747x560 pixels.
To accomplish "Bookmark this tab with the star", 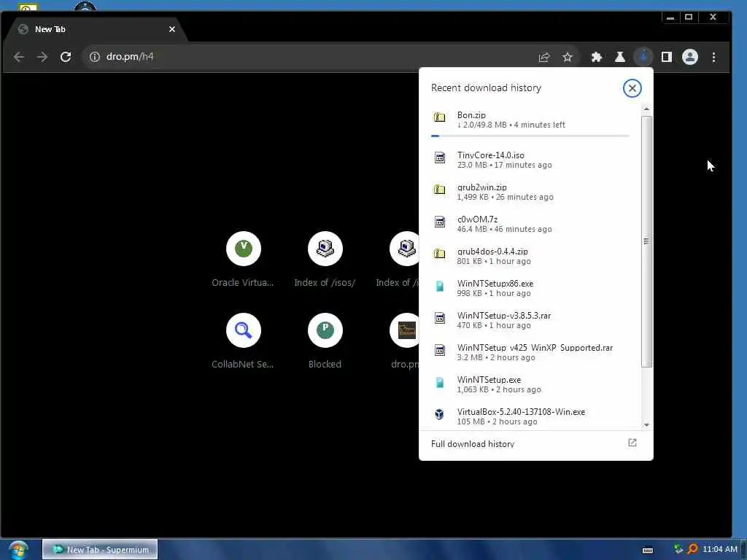I will coord(567,57).
